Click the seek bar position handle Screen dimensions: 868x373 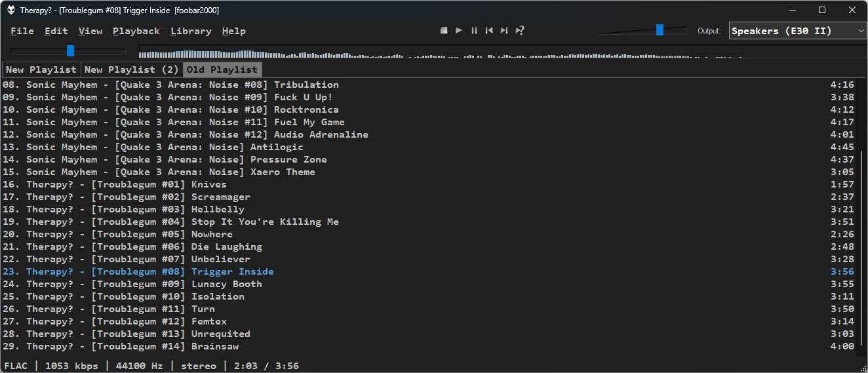pyautogui.click(x=70, y=51)
